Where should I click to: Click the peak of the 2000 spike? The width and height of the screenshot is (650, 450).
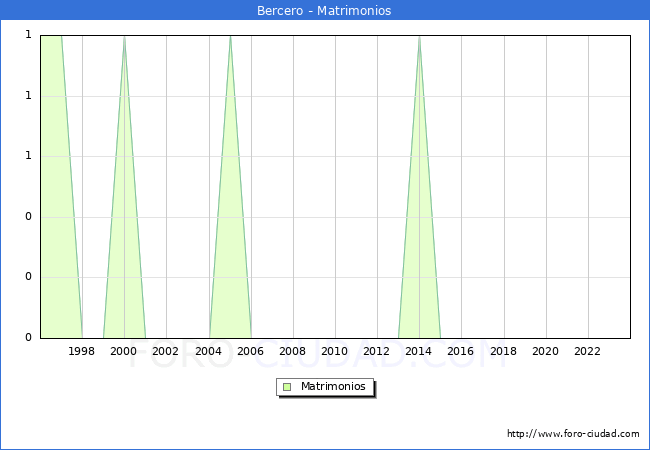124,37
